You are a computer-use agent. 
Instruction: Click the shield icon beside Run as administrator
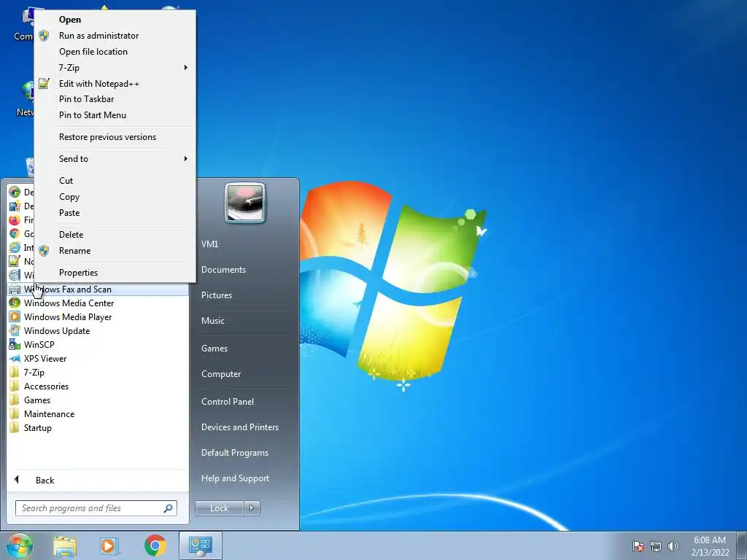(x=44, y=36)
